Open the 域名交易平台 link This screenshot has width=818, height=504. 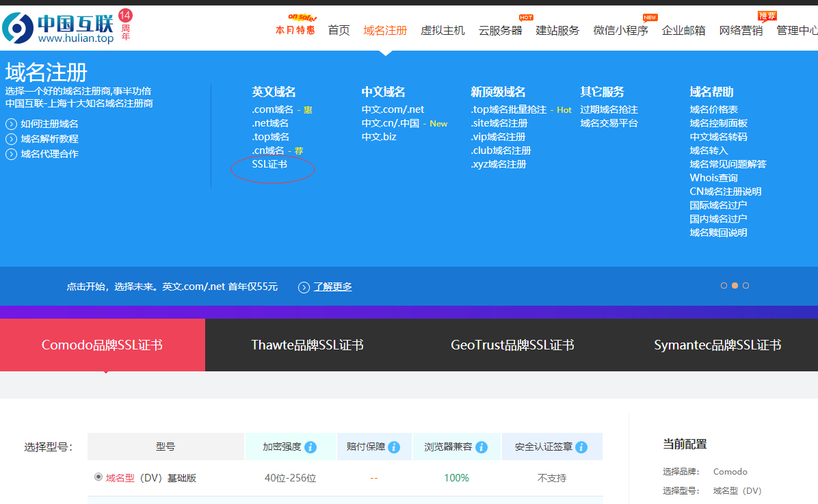609,123
